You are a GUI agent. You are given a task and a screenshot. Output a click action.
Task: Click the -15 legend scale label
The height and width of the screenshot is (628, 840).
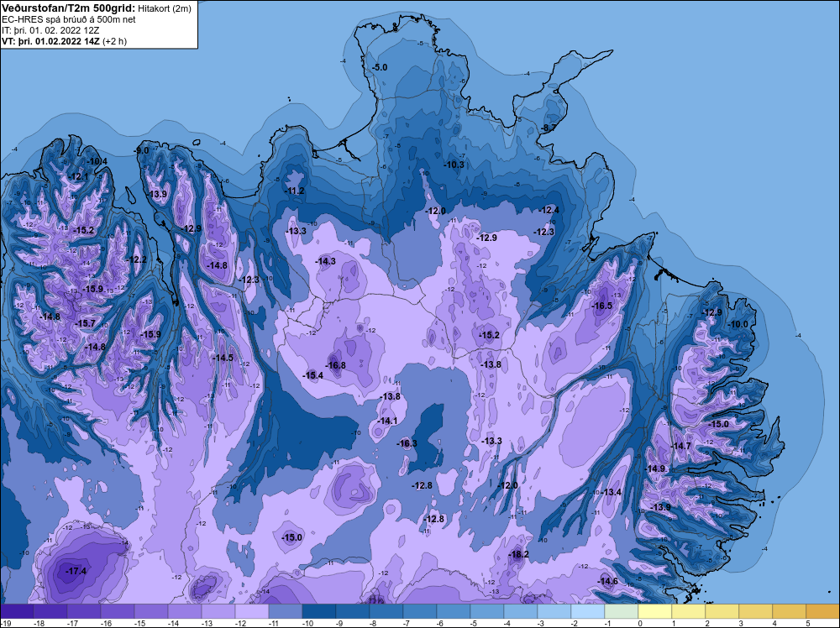click(x=139, y=623)
